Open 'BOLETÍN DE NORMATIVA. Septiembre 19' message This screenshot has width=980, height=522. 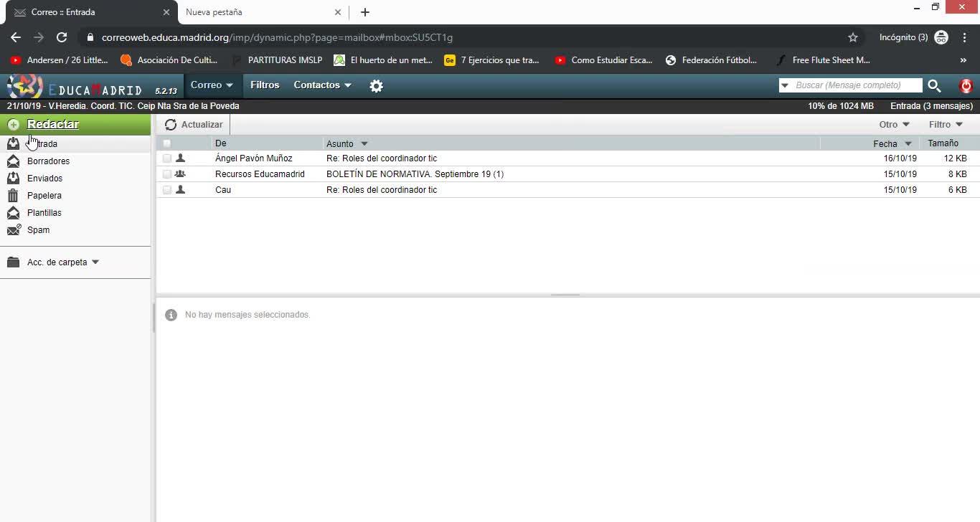tap(415, 174)
